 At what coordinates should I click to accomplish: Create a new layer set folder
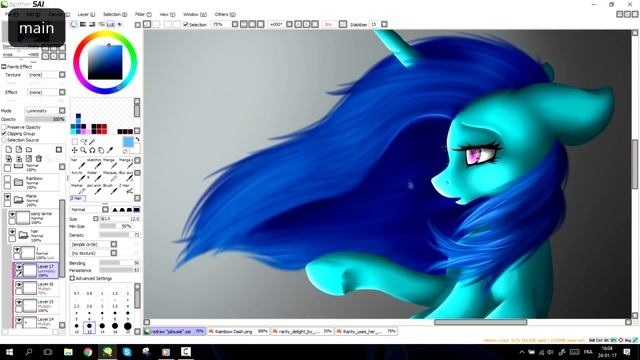29,150
